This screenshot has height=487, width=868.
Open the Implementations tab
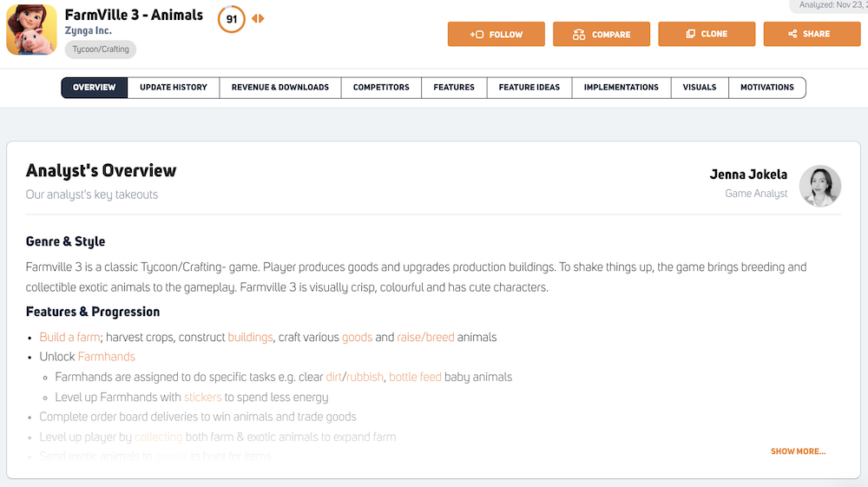click(621, 88)
